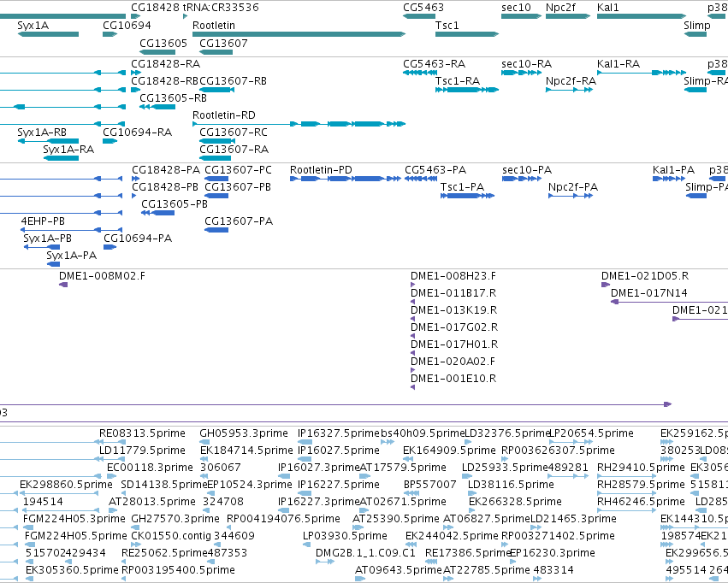728x583 pixels.
Task: Select the 4EHP-PB protein label
Action: (x=43, y=221)
